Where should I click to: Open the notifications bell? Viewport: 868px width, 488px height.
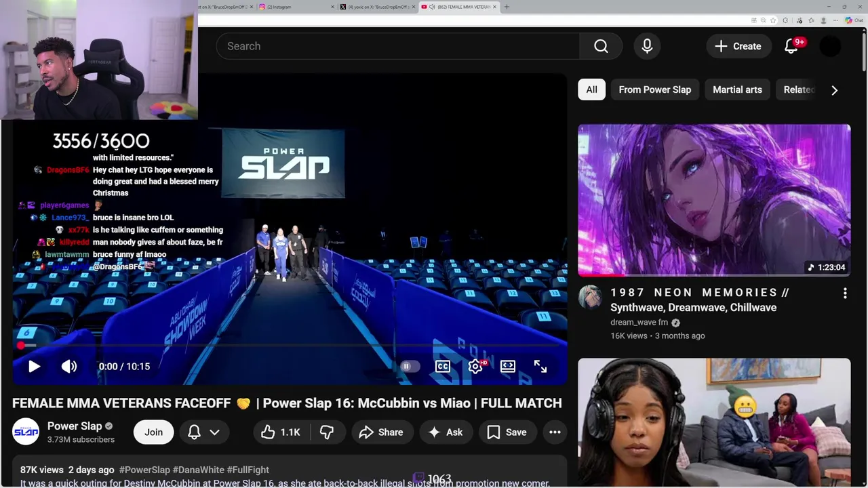[791, 46]
